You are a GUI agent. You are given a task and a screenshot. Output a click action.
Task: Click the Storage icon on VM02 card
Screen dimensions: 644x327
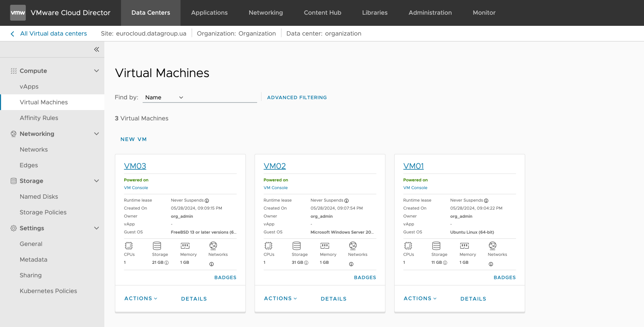coord(297,246)
